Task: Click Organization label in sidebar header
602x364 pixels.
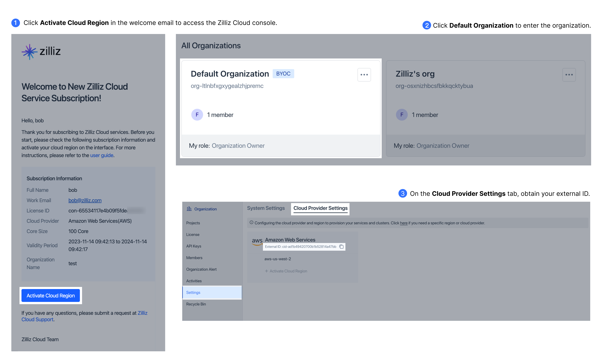Action: (206, 209)
